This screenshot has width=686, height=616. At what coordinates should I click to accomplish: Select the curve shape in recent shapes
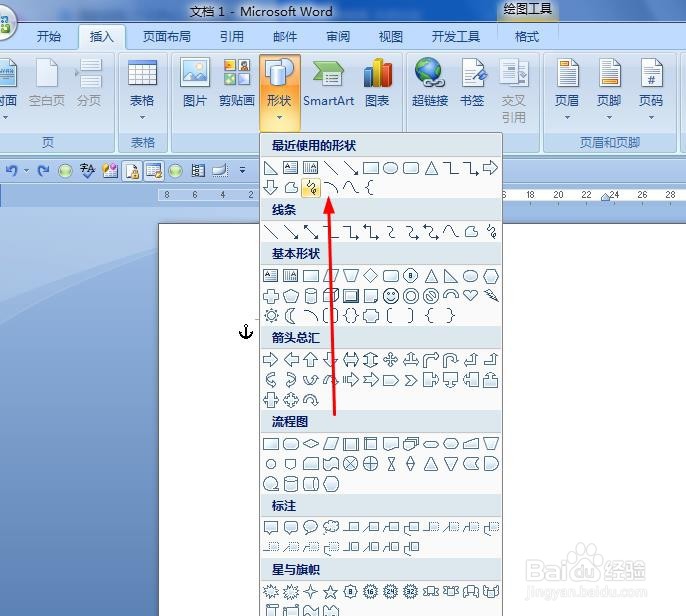point(351,188)
